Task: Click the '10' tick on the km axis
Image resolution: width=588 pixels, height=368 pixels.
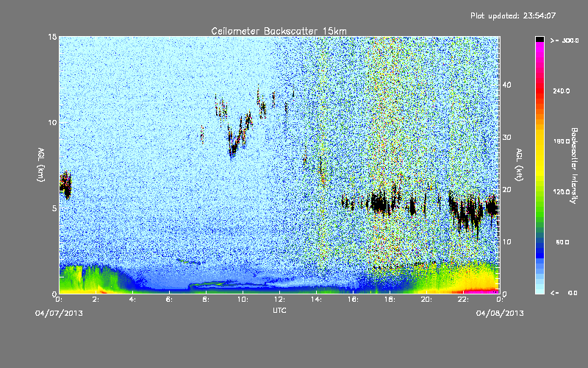Action: pos(52,122)
